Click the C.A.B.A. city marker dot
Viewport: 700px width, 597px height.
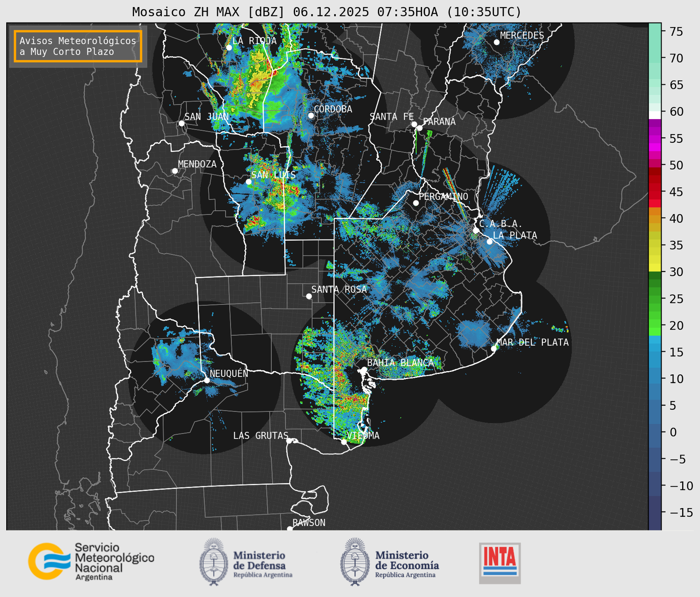click(476, 230)
